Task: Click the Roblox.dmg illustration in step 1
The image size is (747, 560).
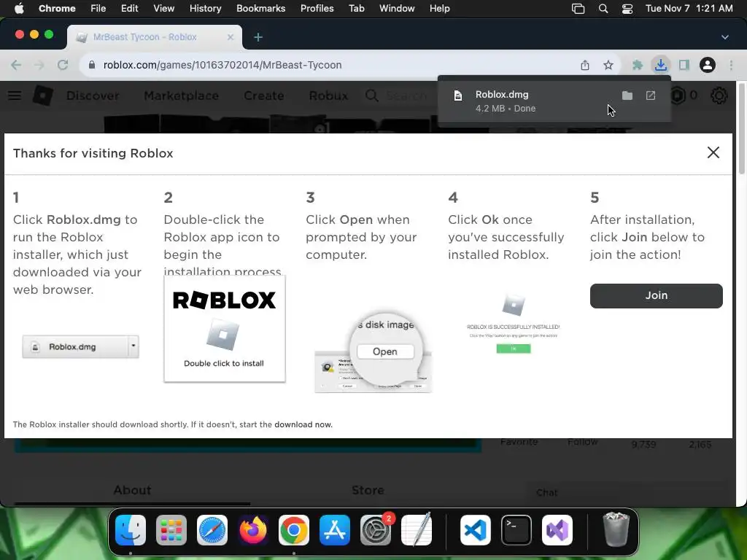Action: tap(80, 346)
